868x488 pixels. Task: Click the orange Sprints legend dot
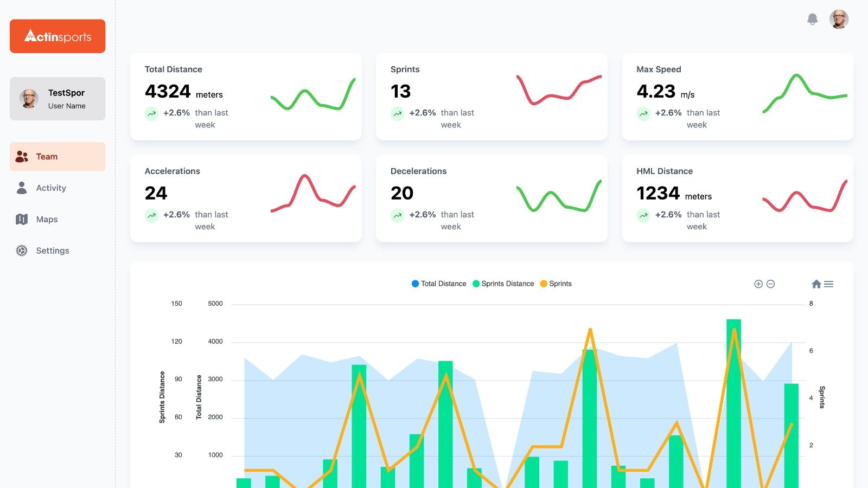tap(544, 284)
